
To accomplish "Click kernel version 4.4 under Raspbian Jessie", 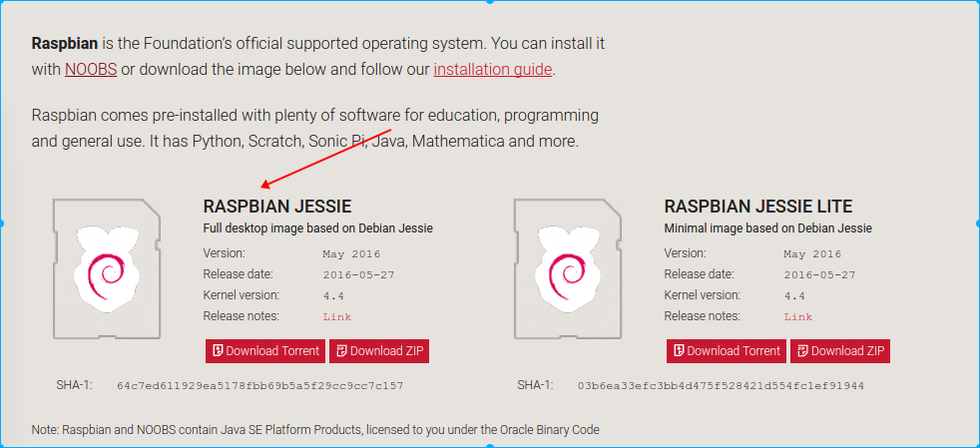I will [333, 296].
